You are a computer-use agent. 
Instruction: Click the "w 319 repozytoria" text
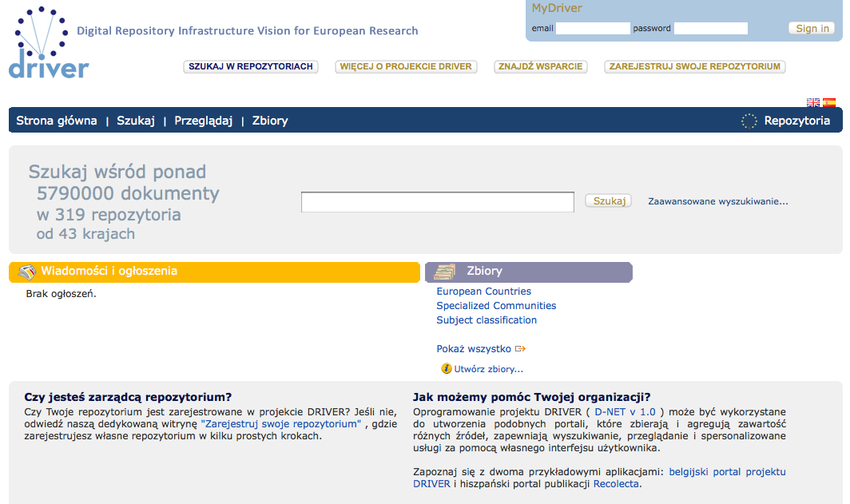point(109,215)
